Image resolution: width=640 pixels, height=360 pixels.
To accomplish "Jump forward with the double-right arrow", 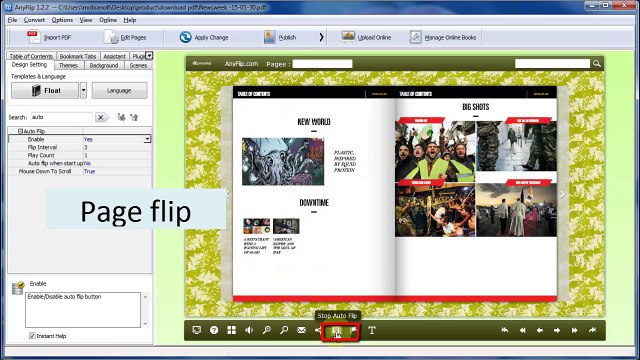I will click(574, 330).
